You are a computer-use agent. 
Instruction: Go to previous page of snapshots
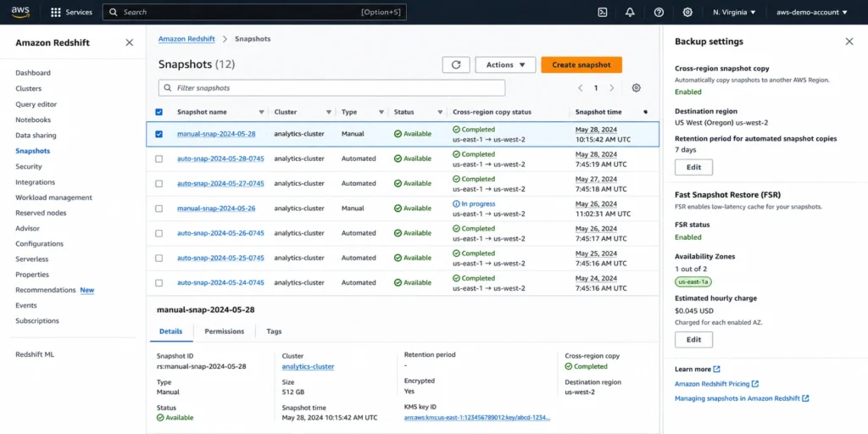pos(580,88)
